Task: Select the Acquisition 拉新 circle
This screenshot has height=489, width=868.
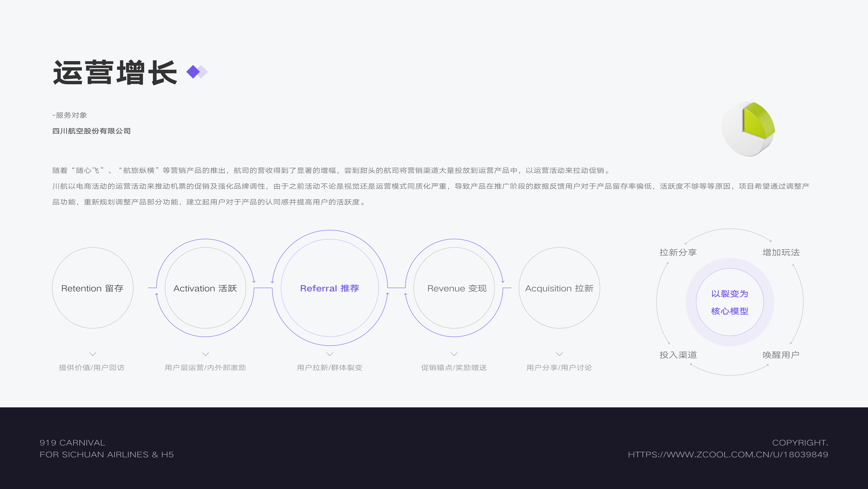Action: [559, 288]
